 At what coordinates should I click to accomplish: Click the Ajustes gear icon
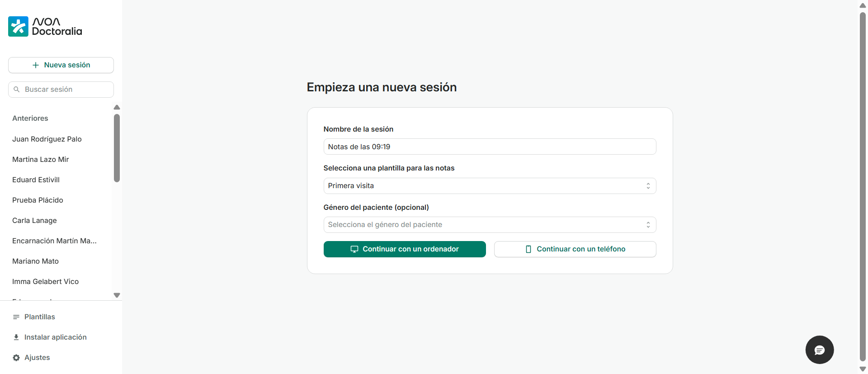[x=16, y=358]
